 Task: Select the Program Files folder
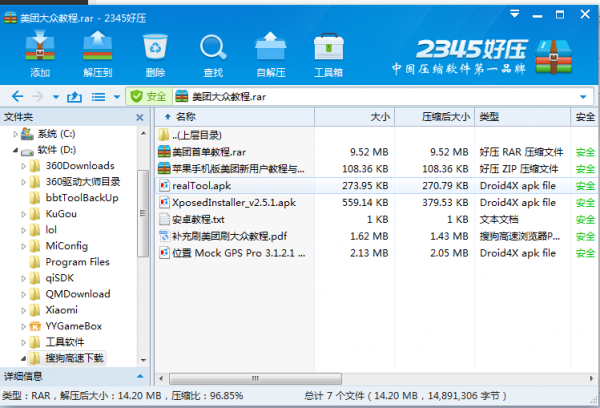[70, 262]
